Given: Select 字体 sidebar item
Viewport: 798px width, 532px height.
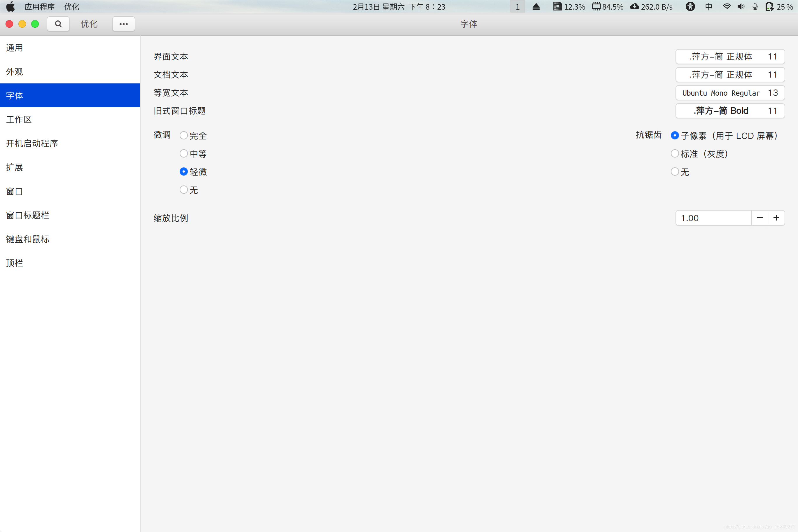Looking at the screenshot, I should click(70, 95).
